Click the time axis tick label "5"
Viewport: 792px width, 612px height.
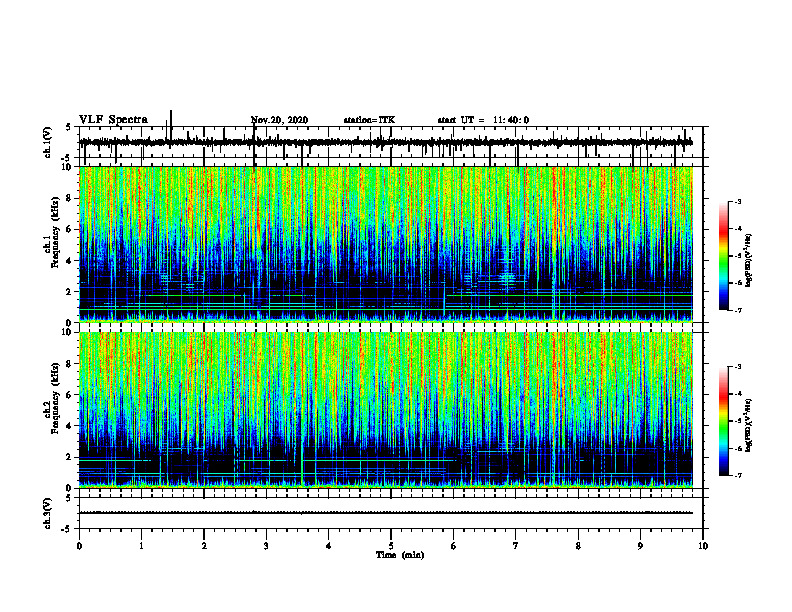391,546
